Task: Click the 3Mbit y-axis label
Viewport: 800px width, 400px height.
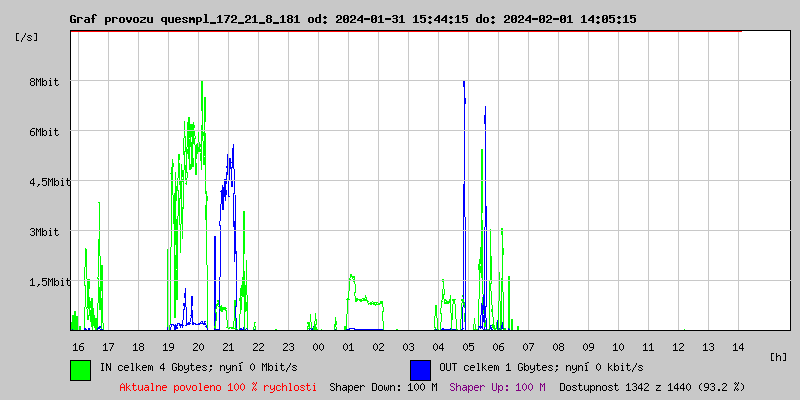Action: pyautogui.click(x=45, y=232)
